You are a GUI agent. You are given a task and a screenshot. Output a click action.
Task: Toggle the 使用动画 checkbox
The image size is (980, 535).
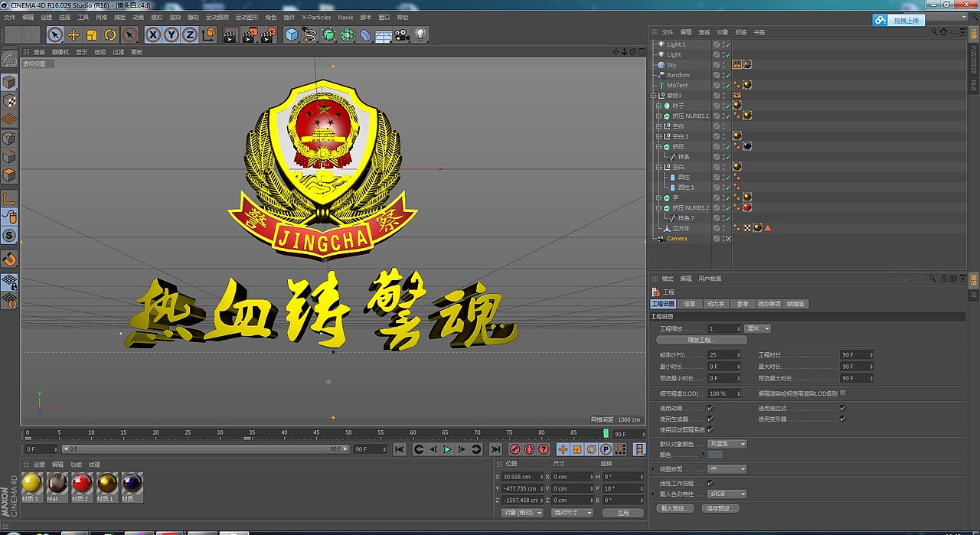coord(710,409)
